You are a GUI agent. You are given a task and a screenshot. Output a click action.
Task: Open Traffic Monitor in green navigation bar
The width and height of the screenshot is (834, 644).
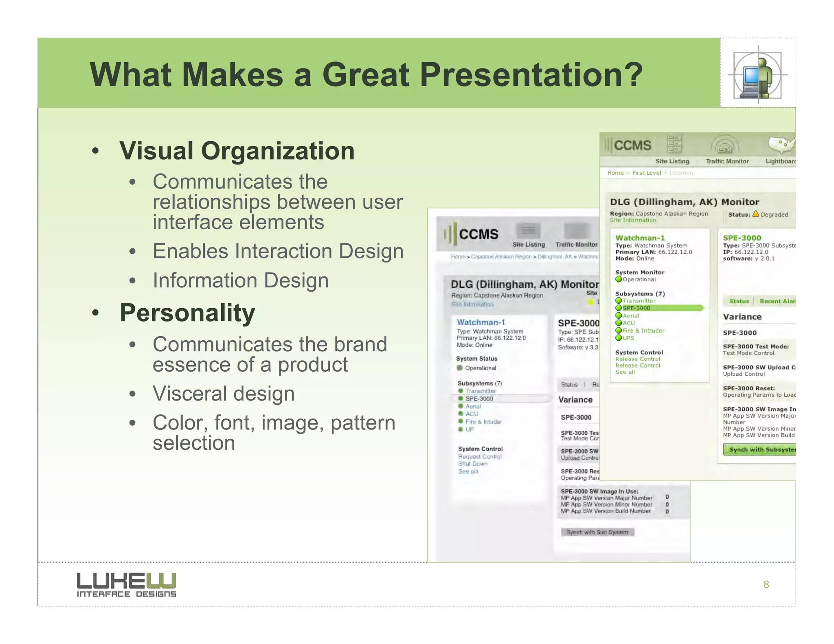727,161
